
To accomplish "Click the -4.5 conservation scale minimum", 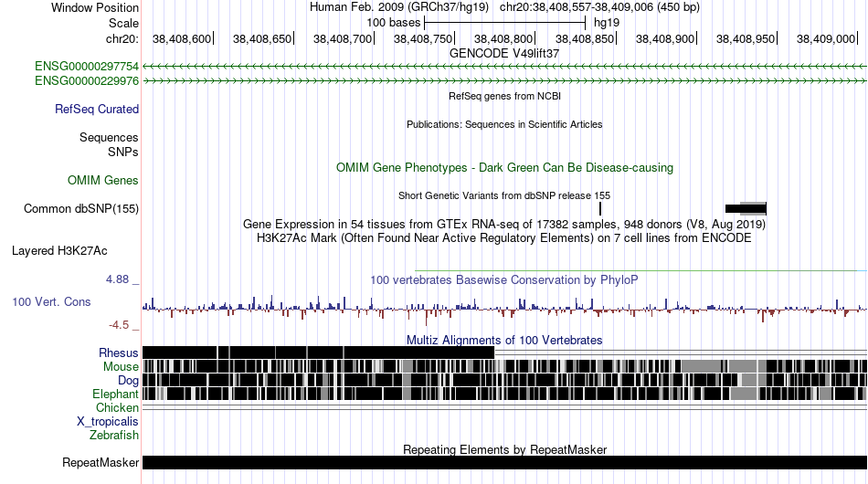I will [119, 325].
